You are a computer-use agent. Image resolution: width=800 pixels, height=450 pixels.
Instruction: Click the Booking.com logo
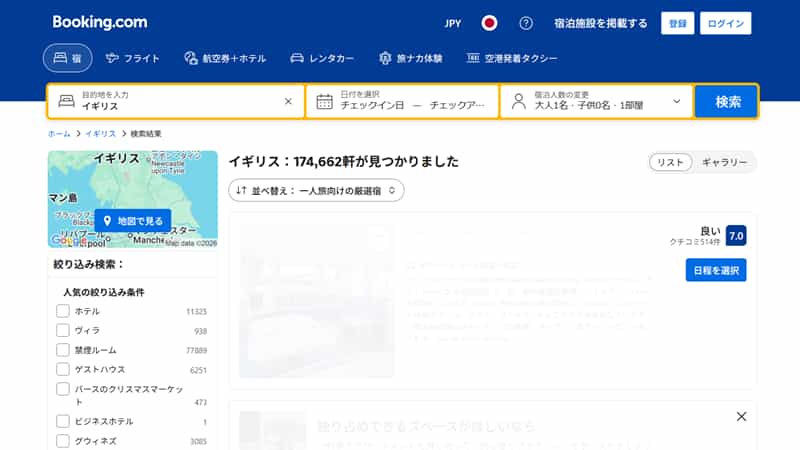(100, 22)
